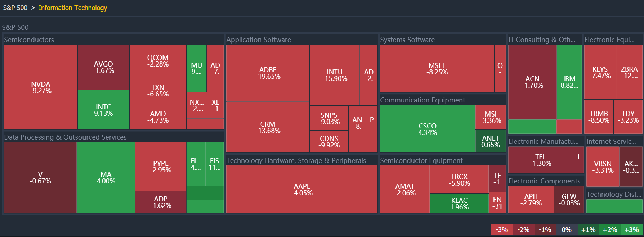644x237 pixels.
Task: Click the Communication Equipment header
Action: (x=422, y=100)
